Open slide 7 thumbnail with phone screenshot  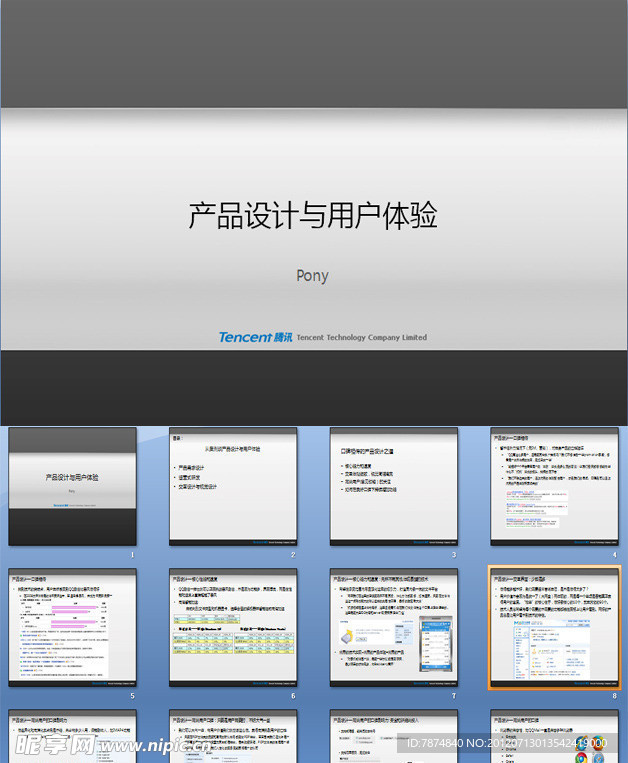[394, 628]
